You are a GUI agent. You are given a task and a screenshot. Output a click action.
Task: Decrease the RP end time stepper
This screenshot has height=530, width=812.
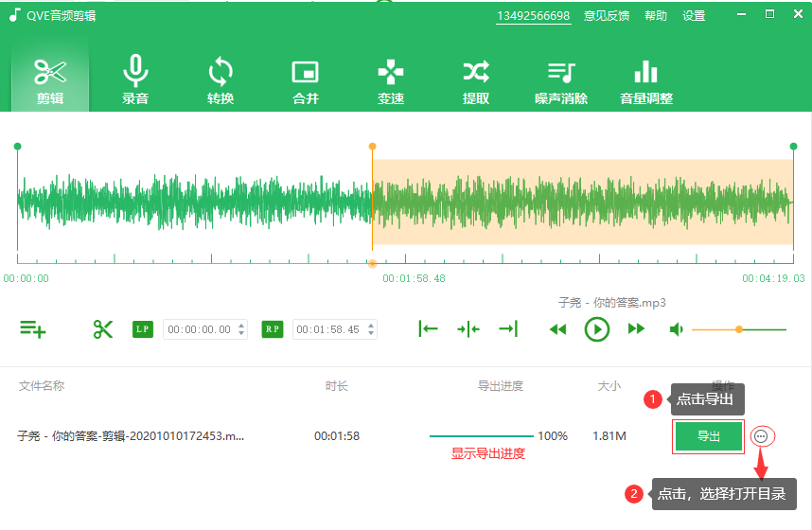coord(371,333)
